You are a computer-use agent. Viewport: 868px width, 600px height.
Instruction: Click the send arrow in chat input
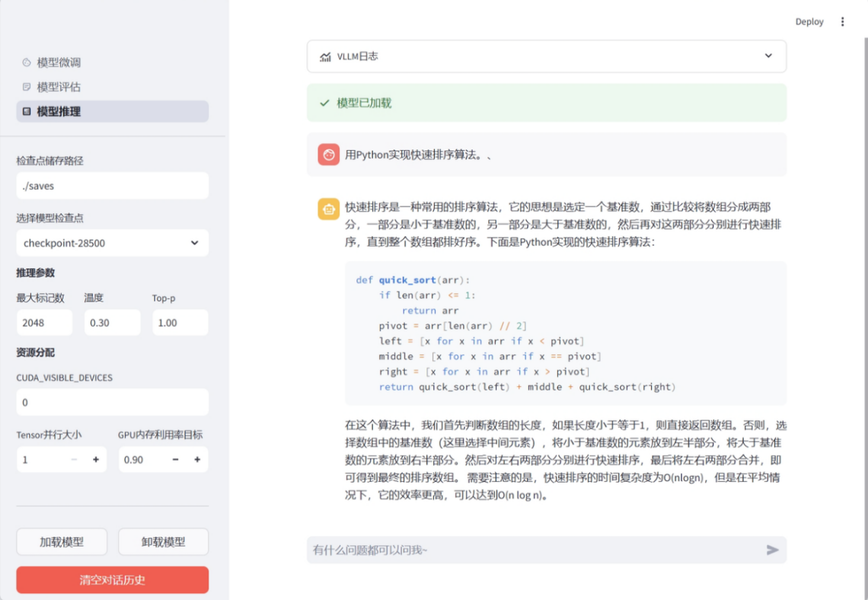click(772, 550)
